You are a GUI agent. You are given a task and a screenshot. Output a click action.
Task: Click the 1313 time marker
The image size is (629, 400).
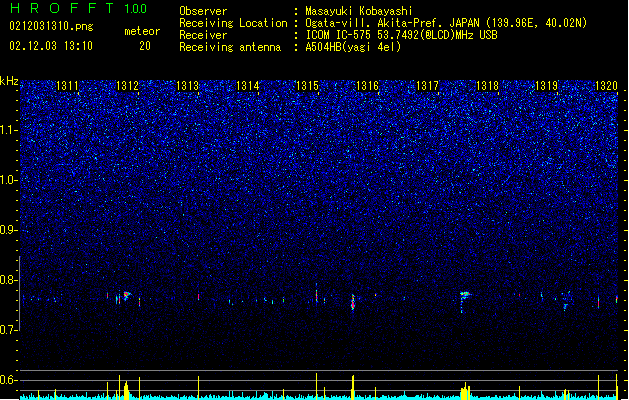click(x=187, y=86)
